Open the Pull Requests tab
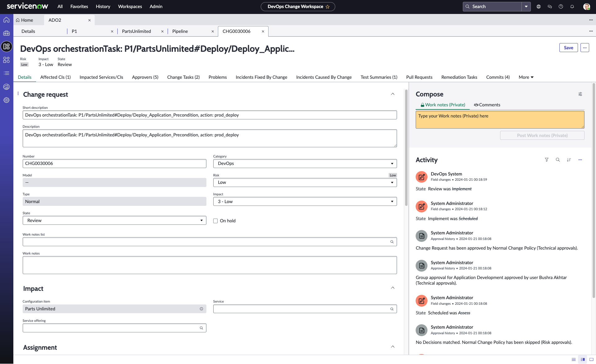 419,77
